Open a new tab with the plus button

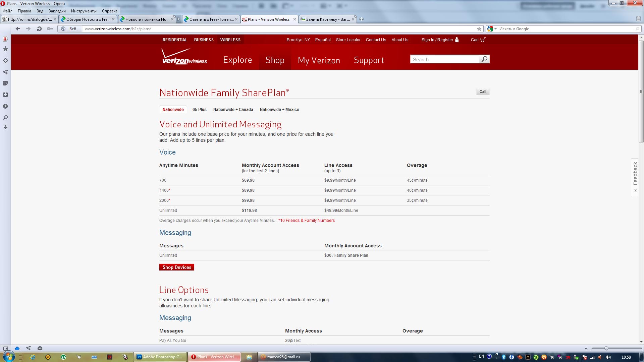[361, 19]
